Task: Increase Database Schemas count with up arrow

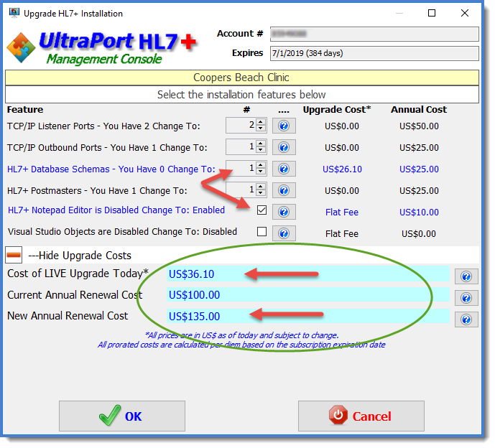Action: point(261,165)
